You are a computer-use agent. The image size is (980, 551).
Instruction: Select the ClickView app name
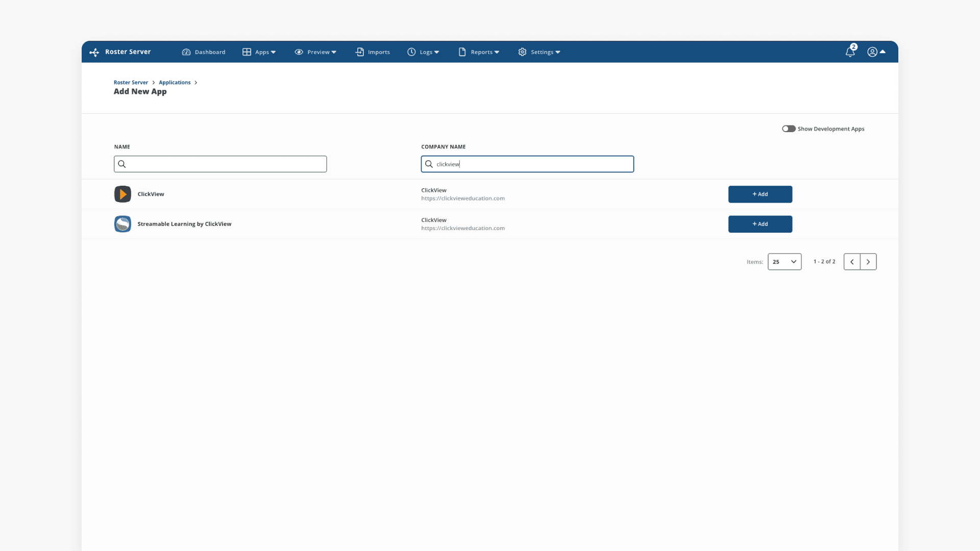[x=151, y=194]
